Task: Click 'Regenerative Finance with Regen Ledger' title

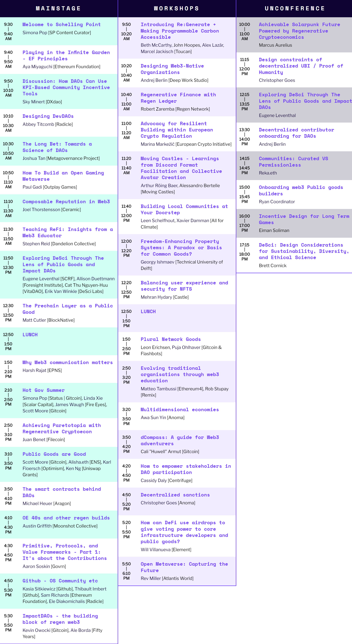Action: click(x=178, y=98)
